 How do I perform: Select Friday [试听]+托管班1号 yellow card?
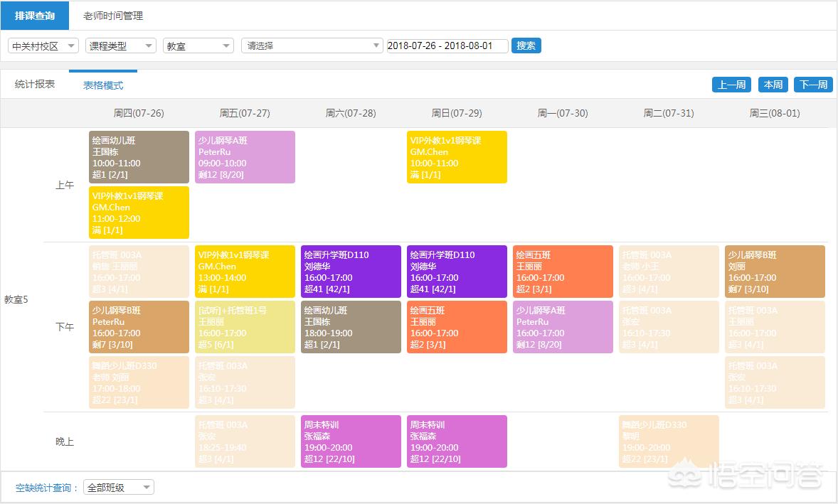tap(245, 327)
